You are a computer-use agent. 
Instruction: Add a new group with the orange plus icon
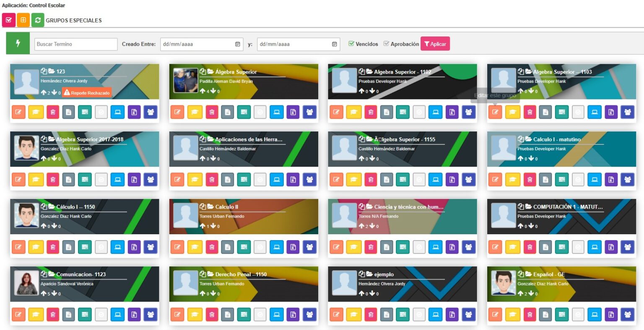point(23,20)
